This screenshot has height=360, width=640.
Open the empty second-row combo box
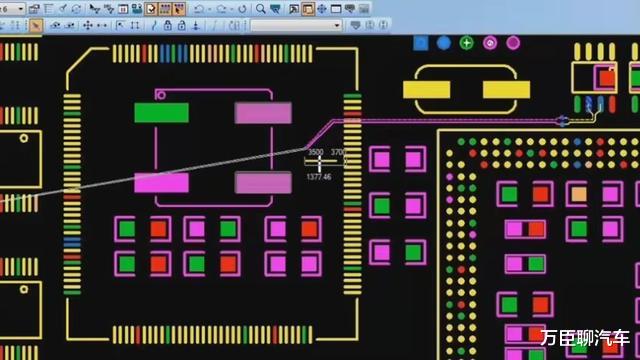click(297, 25)
